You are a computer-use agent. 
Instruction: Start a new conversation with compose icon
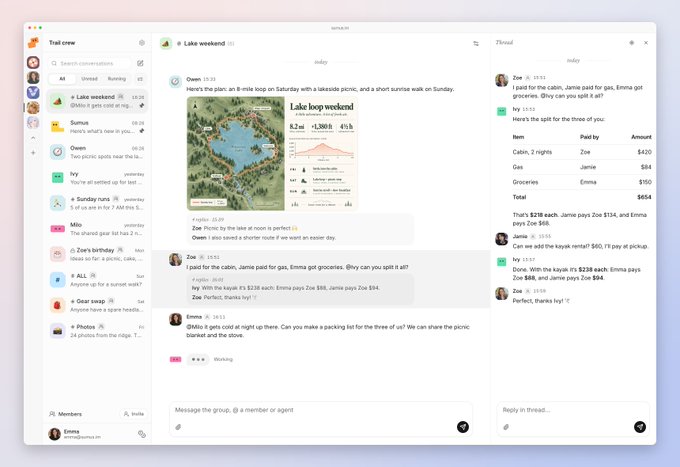point(140,63)
